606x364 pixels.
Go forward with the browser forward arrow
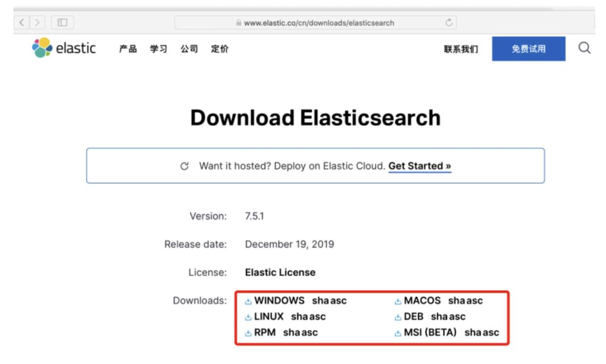click(x=37, y=22)
